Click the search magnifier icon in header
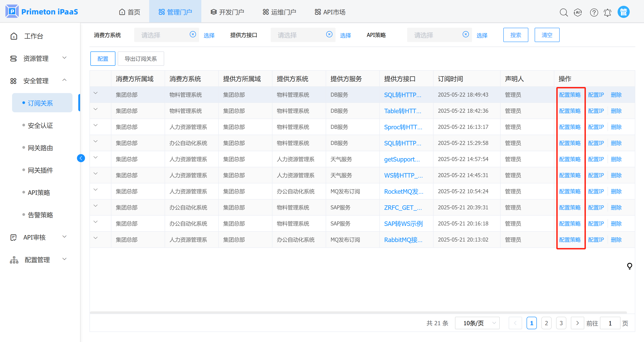The width and height of the screenshot is (644, 342). pyautogui.click(x=563, y=12)
